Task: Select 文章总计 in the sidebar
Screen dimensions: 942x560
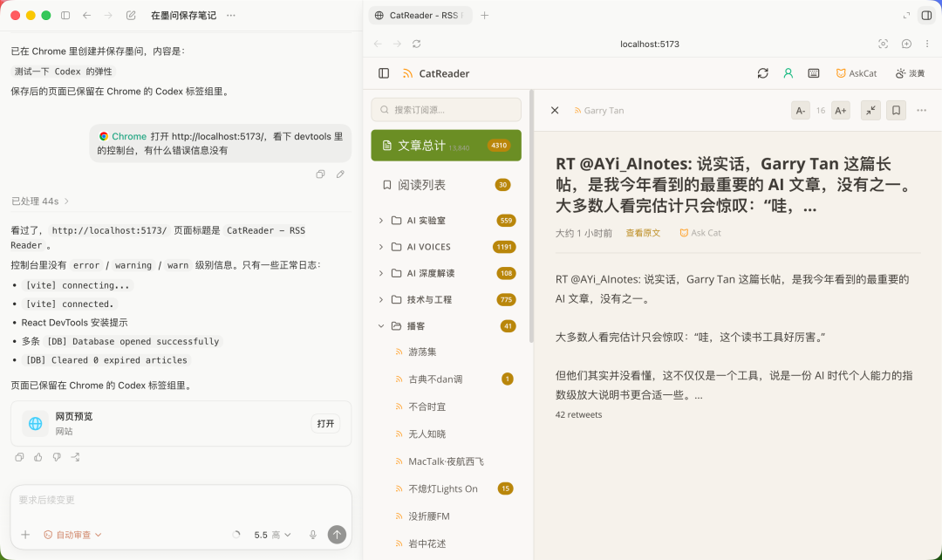Action: click(447, 146)
